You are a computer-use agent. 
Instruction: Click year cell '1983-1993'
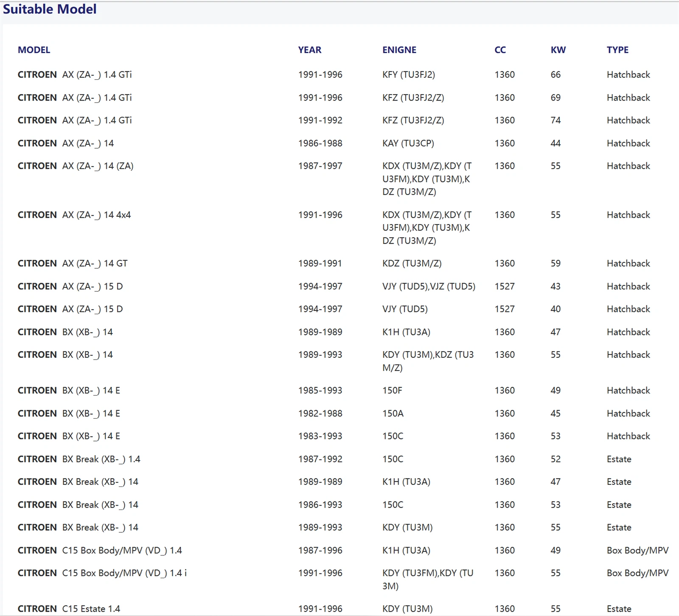click(x=320, y=436)
